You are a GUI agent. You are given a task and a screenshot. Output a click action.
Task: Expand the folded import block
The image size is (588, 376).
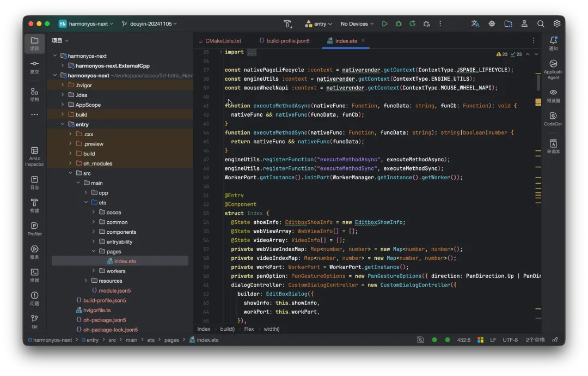point(252,52)
